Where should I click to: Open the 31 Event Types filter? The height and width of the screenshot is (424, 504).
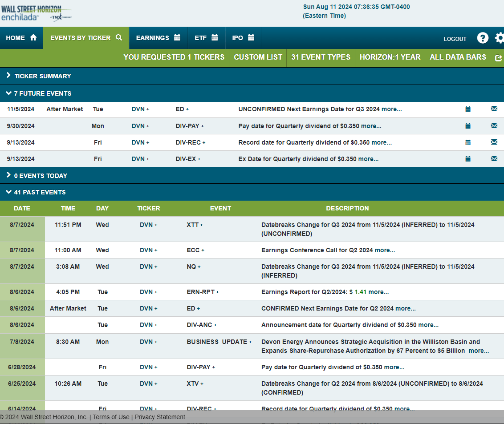click(x=321, y=57)
